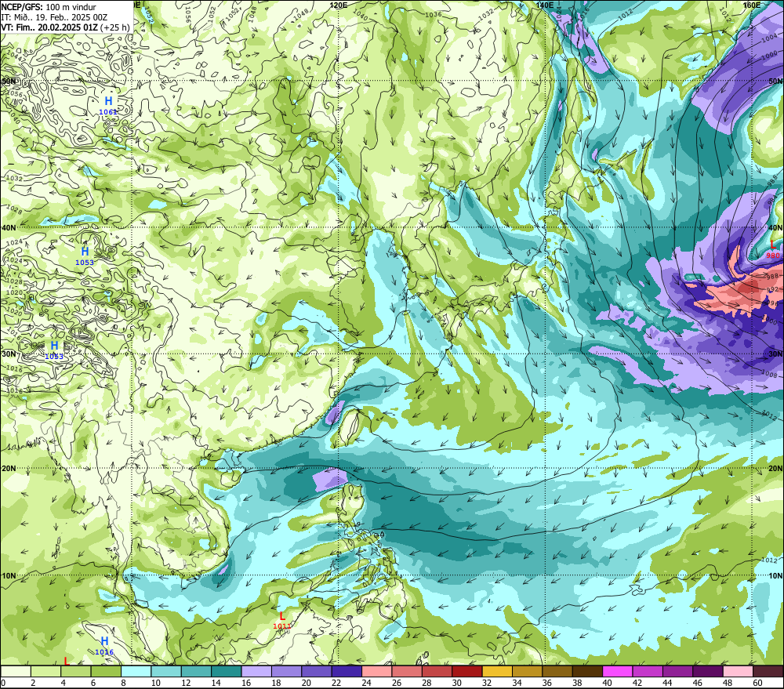This screenshot has width=784, height=689.
Task: Select the pale yellow 0–2 legend swatch
Action: tap(16, 671)
